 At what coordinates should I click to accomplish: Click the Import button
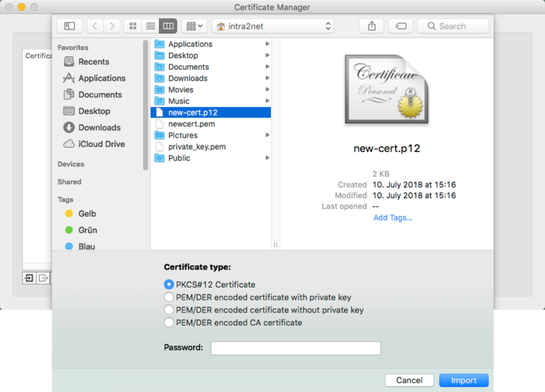point(464,380)
